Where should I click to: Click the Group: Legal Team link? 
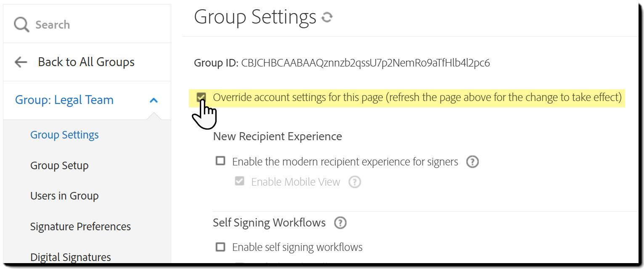click(x=64, y=100)
